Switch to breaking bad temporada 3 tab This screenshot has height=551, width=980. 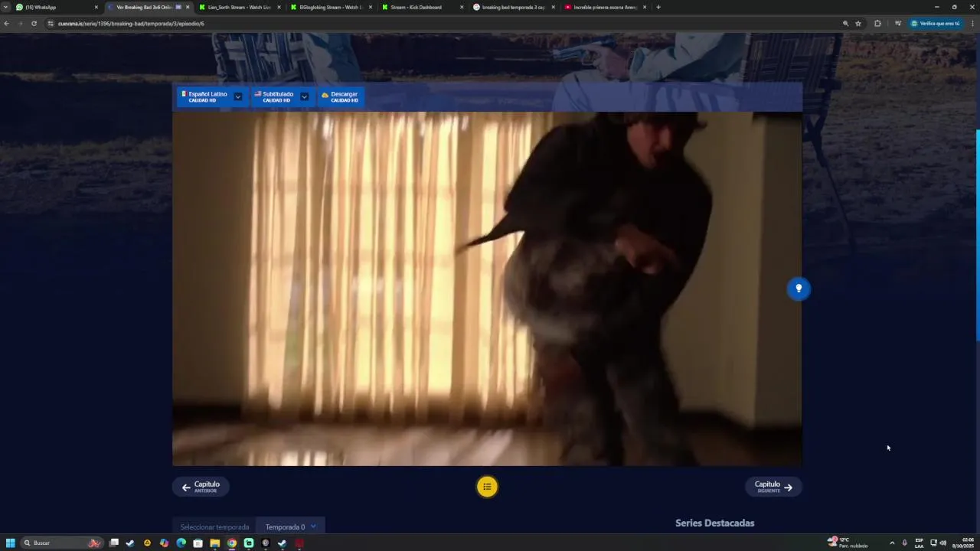pyautogui.click(x=514, y=7)
